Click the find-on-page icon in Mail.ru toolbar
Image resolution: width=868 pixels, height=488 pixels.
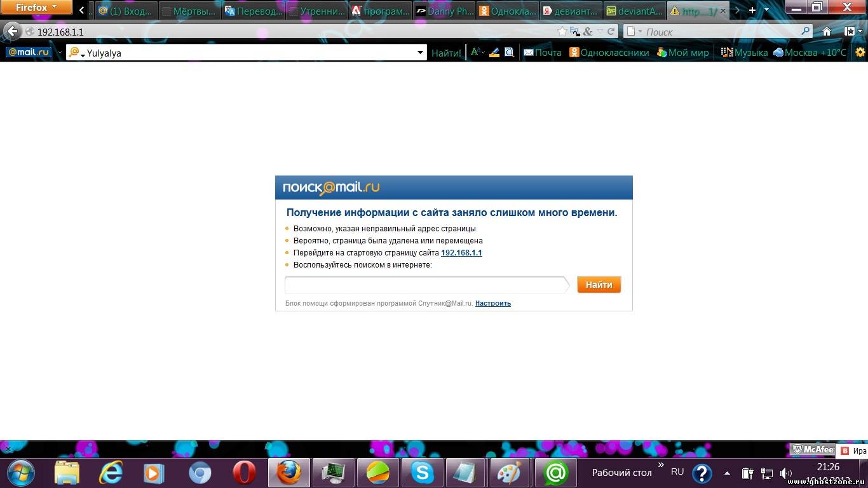[509, 53]
